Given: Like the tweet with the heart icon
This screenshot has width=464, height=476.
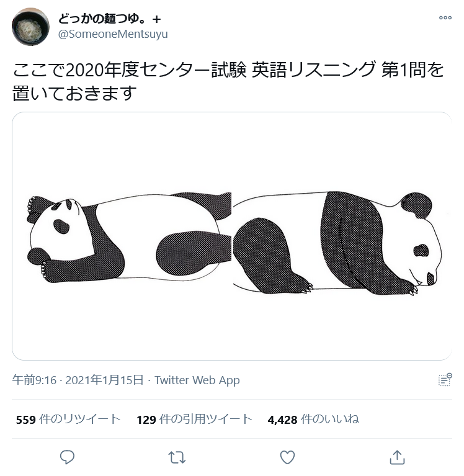Looking at the screenshot, I should [x=287, y=457].
